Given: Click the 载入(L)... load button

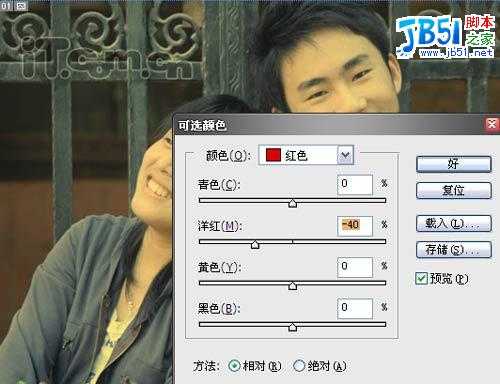Looking at the screenshot, I should [454, 223].
